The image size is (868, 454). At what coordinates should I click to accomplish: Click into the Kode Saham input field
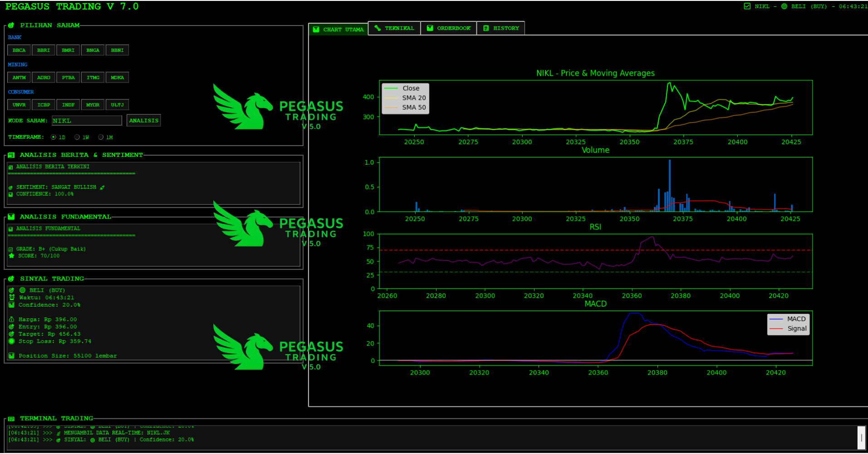point(86,121)
